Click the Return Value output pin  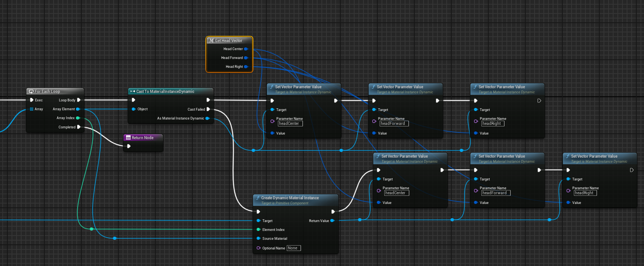tap(332, 221)
